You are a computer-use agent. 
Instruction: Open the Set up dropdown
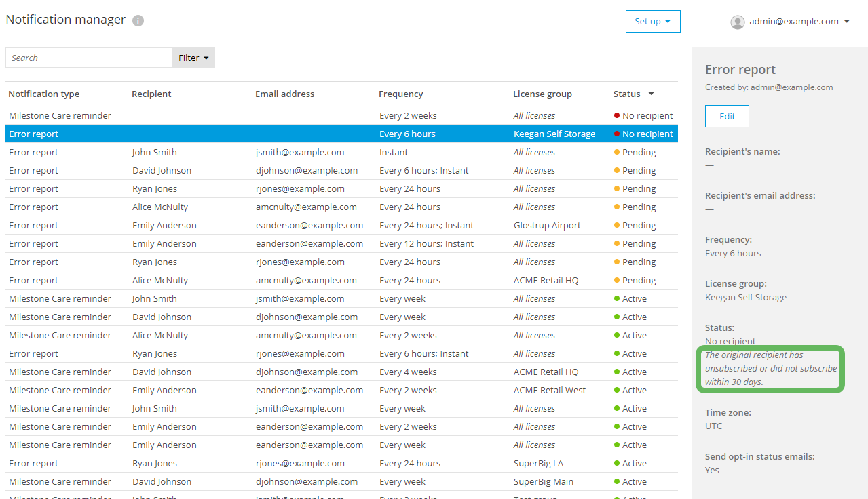652,21
